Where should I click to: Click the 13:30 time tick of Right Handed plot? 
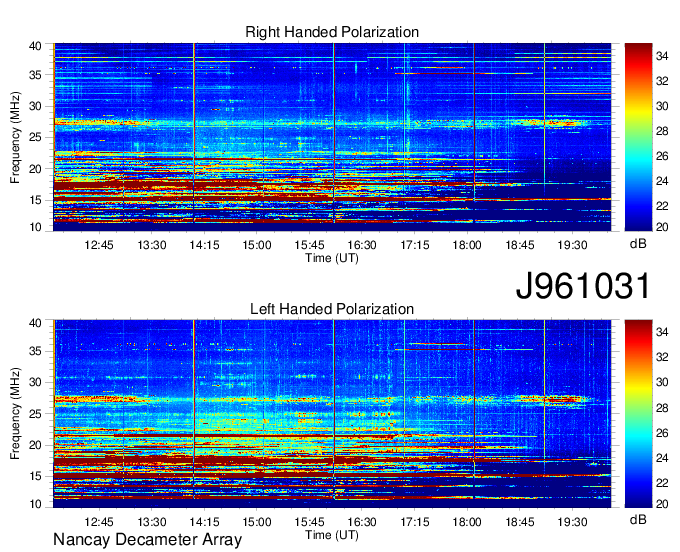click(152, 245)
